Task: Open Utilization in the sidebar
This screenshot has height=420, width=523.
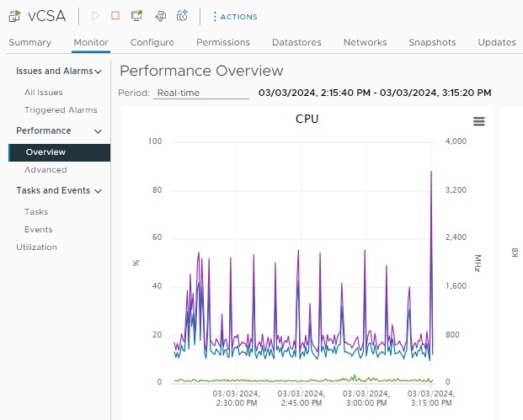Action: 37,247
